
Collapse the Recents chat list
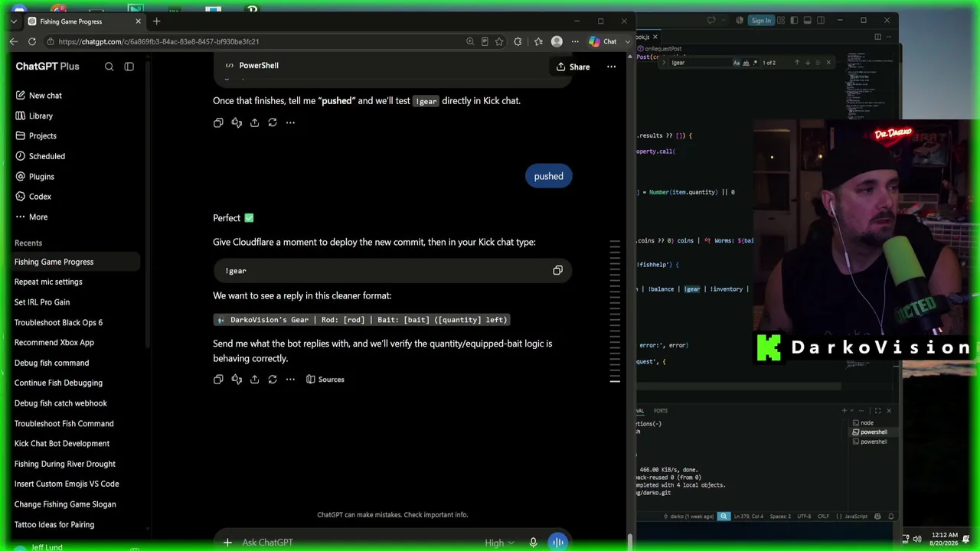click(28, 243)
